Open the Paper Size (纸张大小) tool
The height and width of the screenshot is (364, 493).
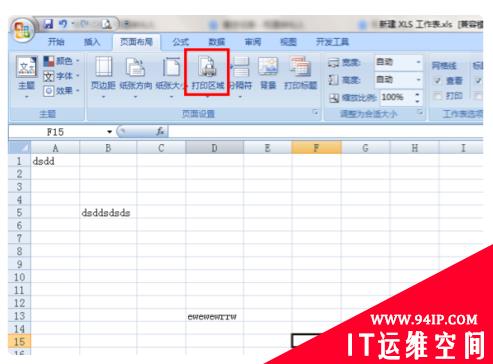pos(171,74)
